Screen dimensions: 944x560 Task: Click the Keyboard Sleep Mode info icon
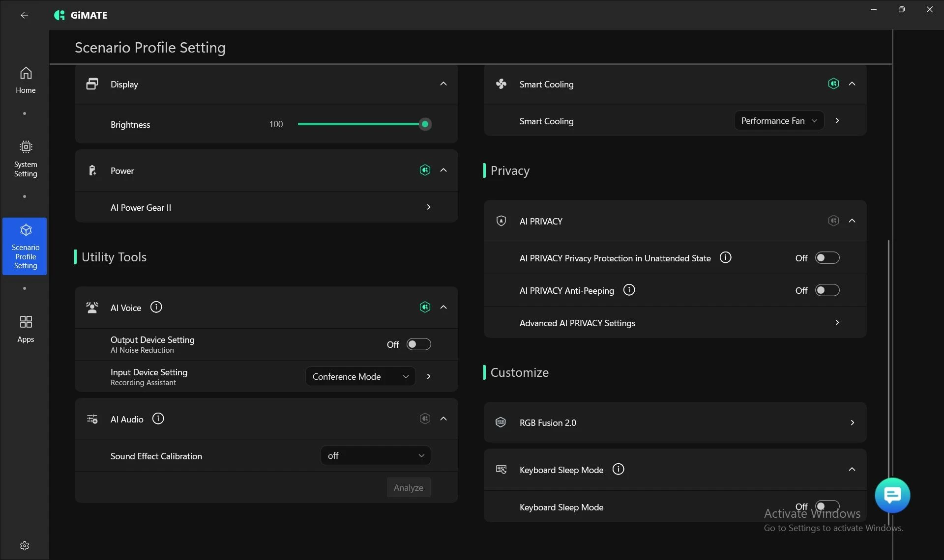618,469
